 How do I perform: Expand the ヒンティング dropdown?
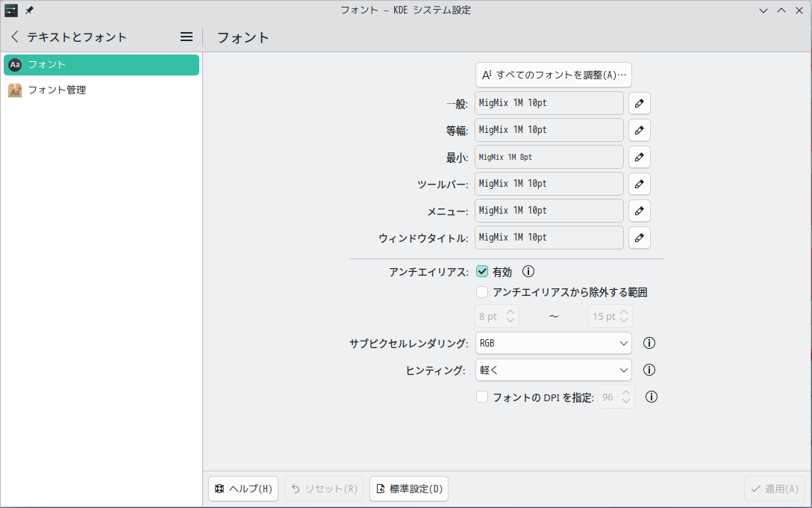tap(553, 370)
